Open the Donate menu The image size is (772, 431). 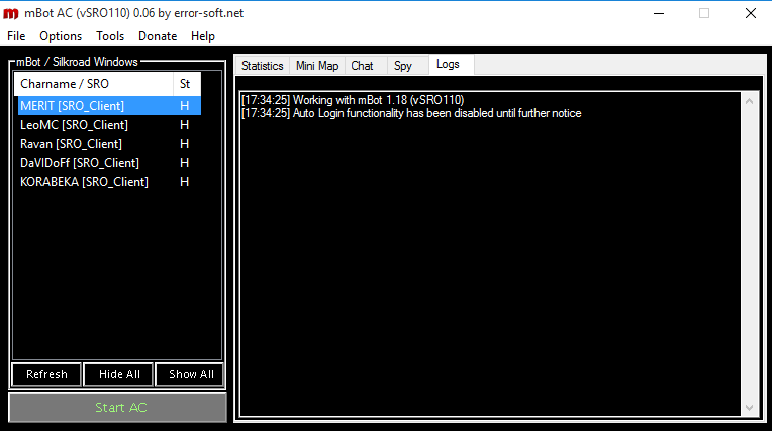tap(158, 36)
